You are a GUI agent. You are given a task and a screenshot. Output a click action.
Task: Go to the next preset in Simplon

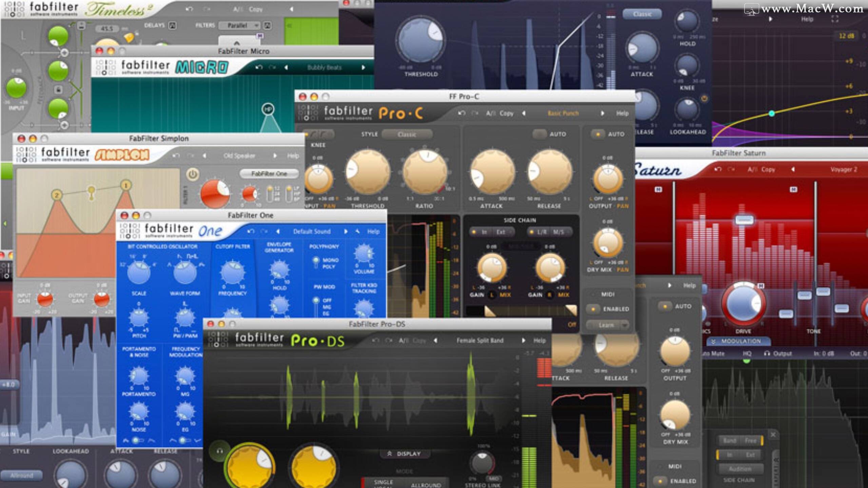tap(275, 156)
